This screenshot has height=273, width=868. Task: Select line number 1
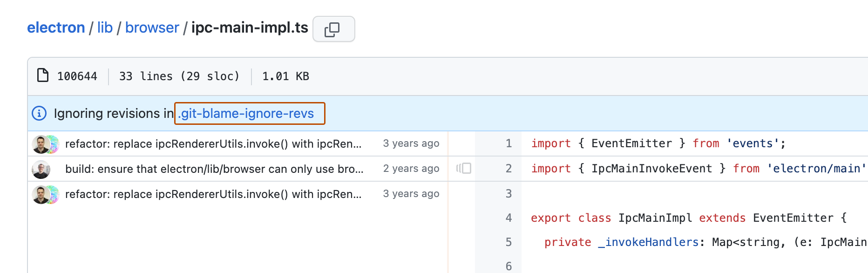click(509, 143)
